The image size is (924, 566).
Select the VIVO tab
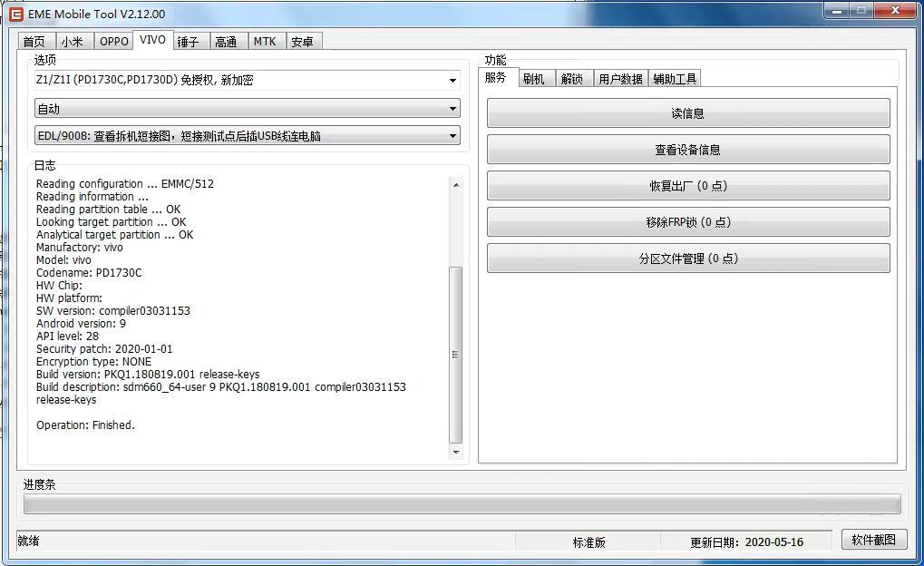[152, 40]
